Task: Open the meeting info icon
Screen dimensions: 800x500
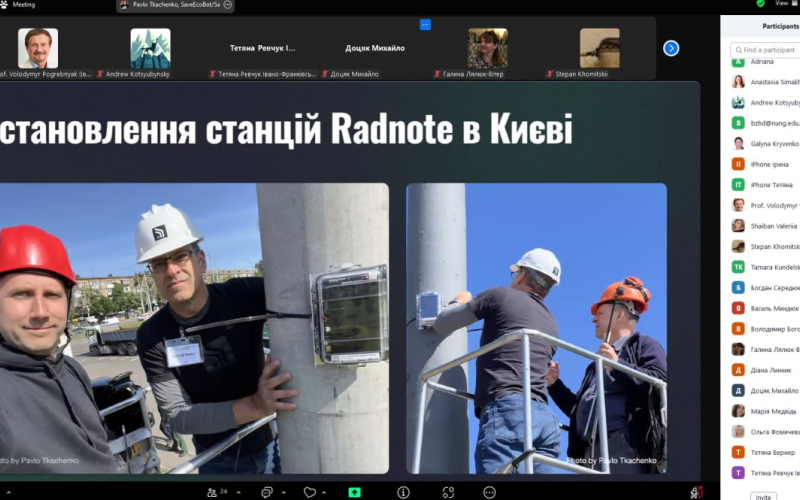Action: click(404, 492)
